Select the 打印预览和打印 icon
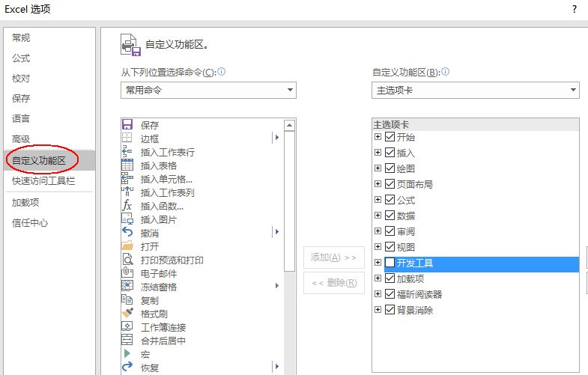Screen dimensions: 588x375 [x=127, y=259]
